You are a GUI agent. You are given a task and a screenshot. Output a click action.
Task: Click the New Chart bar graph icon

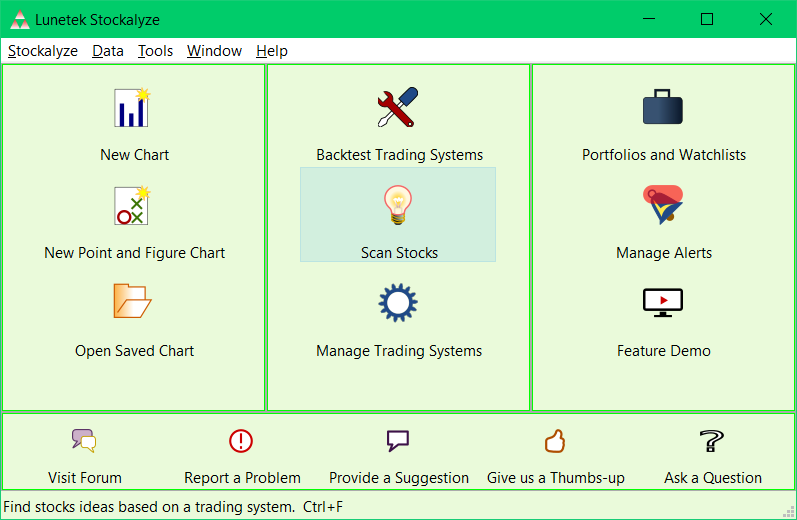[x=132, y=107]
